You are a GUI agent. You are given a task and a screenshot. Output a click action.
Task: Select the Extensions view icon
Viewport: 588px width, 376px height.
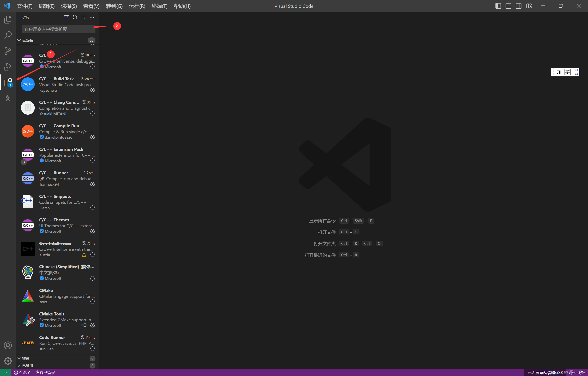pos(8,82)
